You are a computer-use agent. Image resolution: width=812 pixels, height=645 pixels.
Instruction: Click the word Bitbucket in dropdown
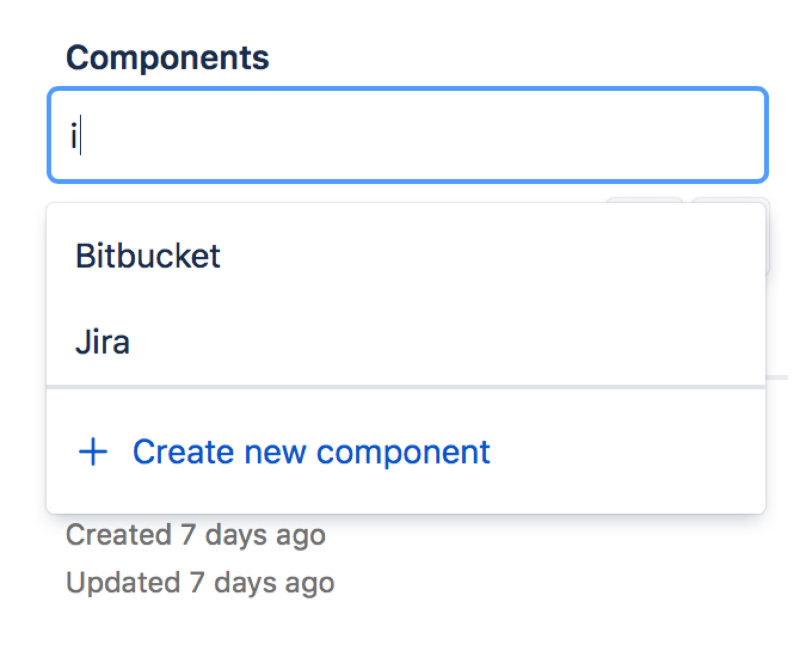[147, 256]
